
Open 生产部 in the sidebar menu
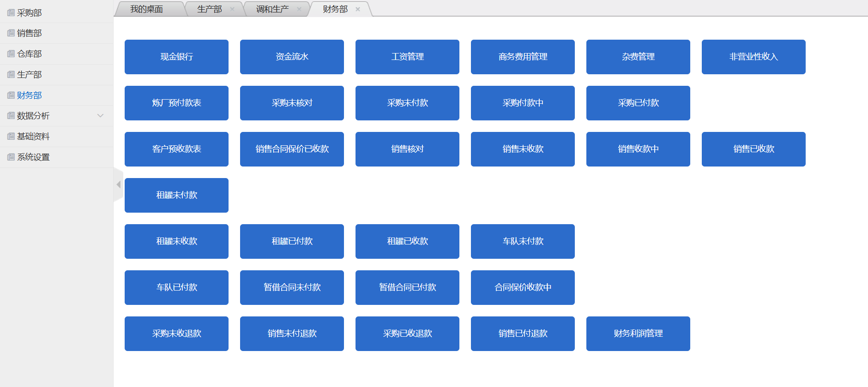[30, 75]
